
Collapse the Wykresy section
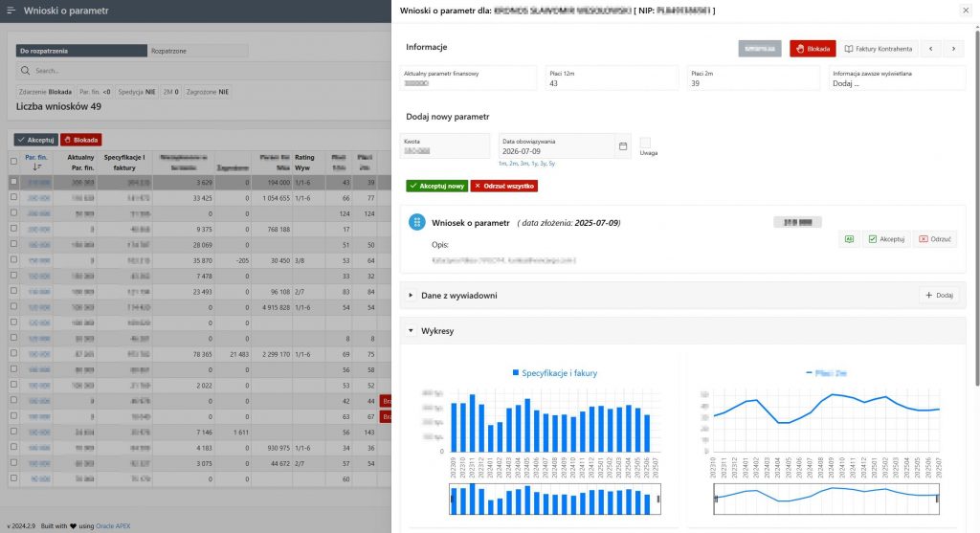pyautogui.click(x=411, y=330)
